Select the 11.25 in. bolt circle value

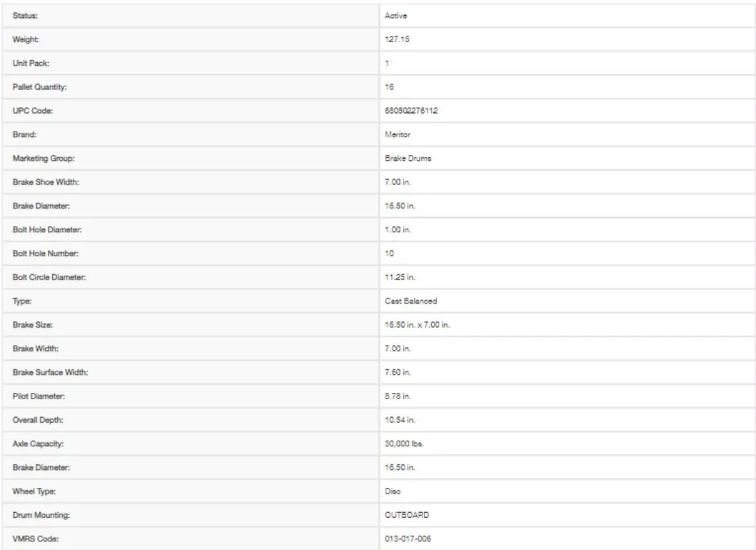tap(399, 279)
